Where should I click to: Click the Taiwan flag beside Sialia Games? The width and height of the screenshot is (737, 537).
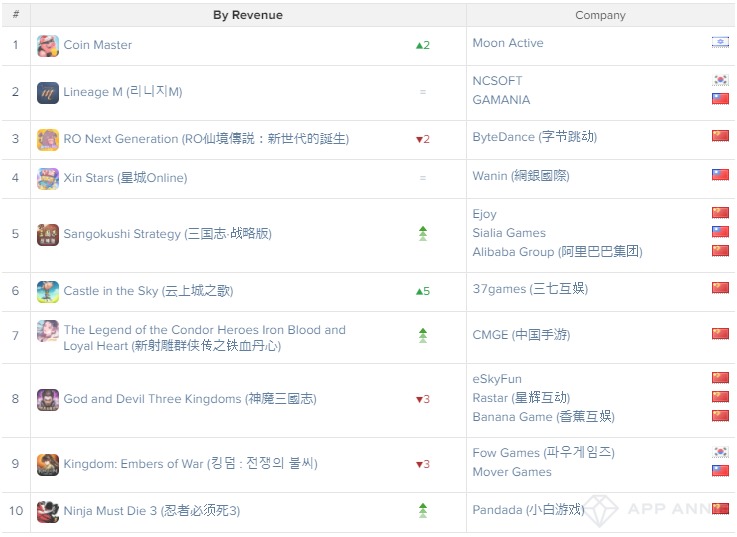tap(720, 231)
